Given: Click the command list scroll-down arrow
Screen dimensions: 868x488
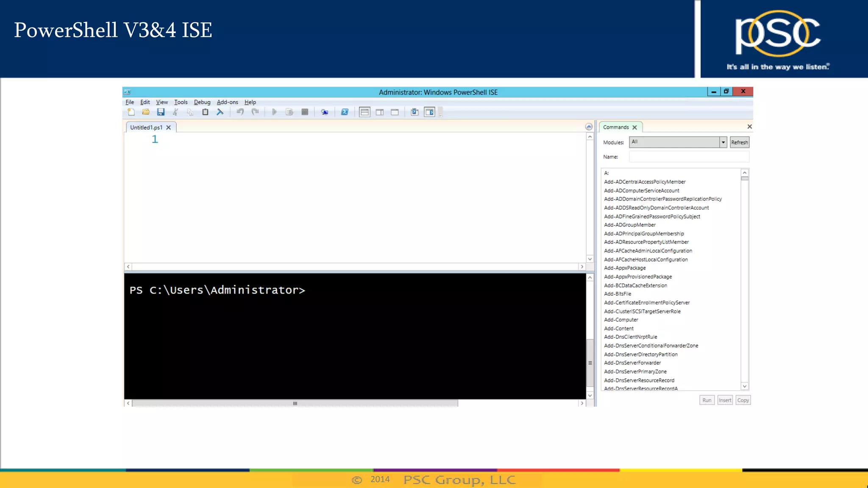Looking at the screenshot, I should pyautogui.click(x=745, y=386).
